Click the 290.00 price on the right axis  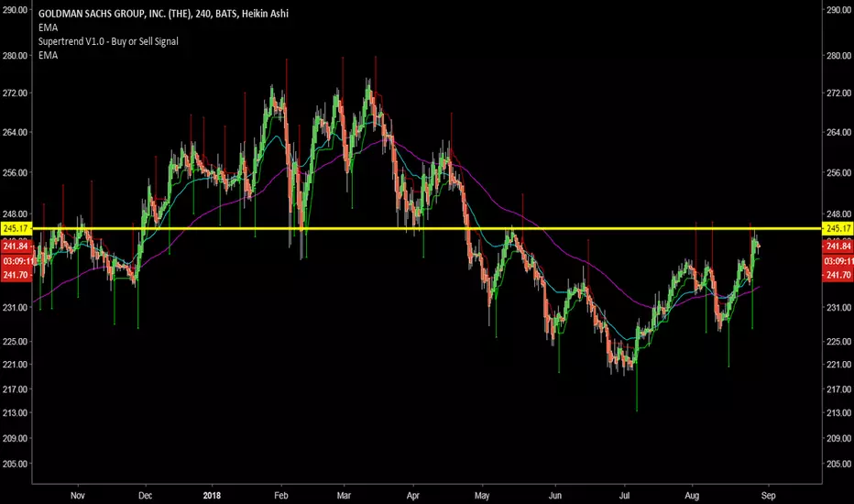[x=838, y=10]
